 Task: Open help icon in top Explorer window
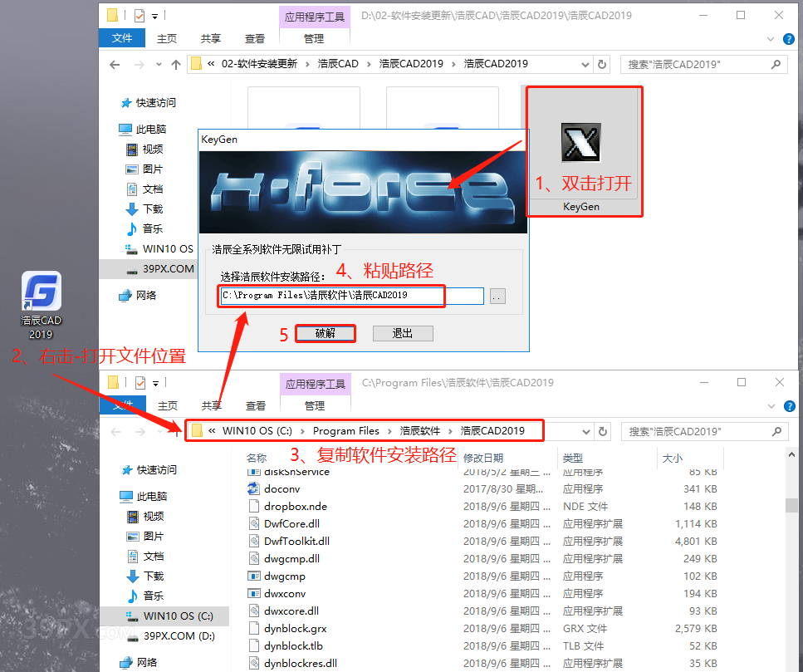tap(789, 39)
